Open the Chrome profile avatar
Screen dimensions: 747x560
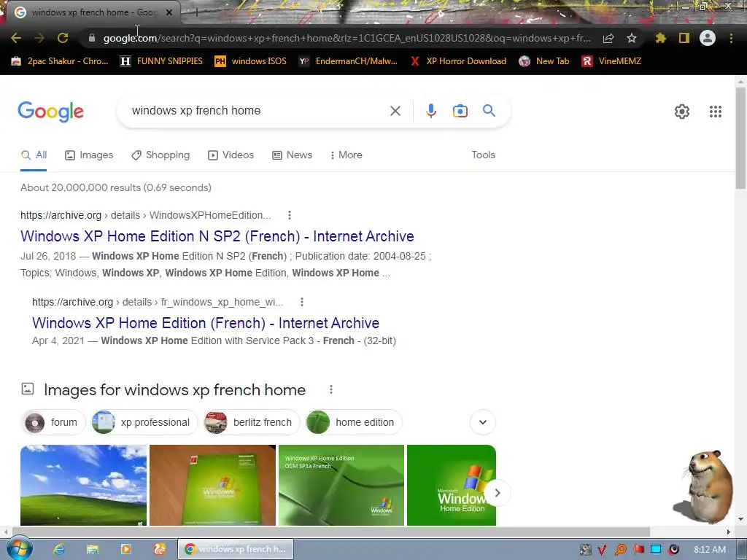coord(708,38)
